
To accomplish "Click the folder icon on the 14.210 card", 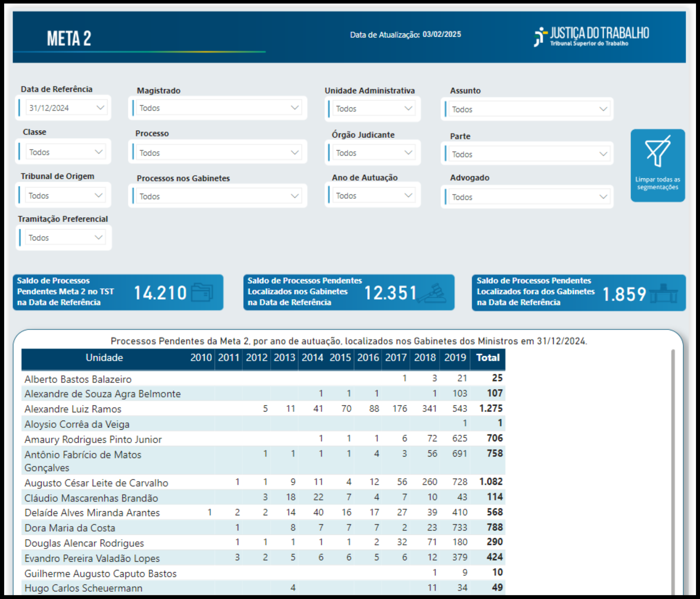I will pos(202,292).
